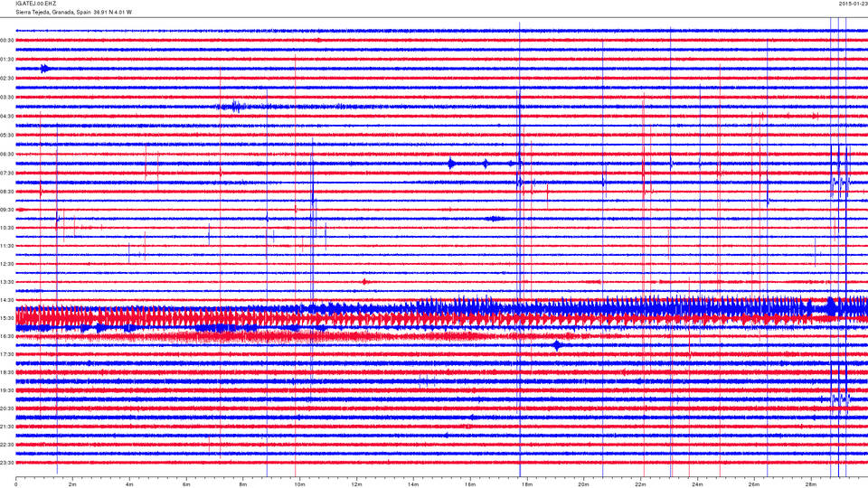The image size is (868, 488).
Task: Click the station code IG.ATEJ.00.EHZ
Action: click(x=36, y=4)
